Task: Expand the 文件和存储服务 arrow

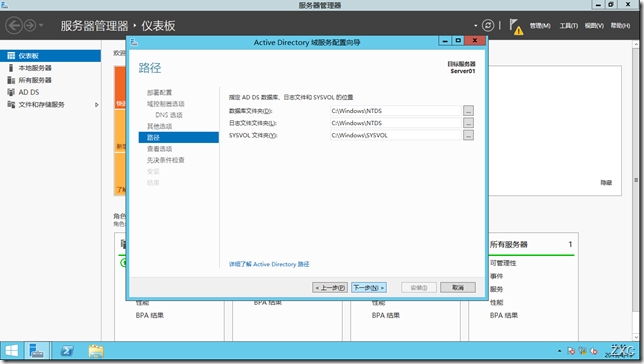Action: click(97, 105)
